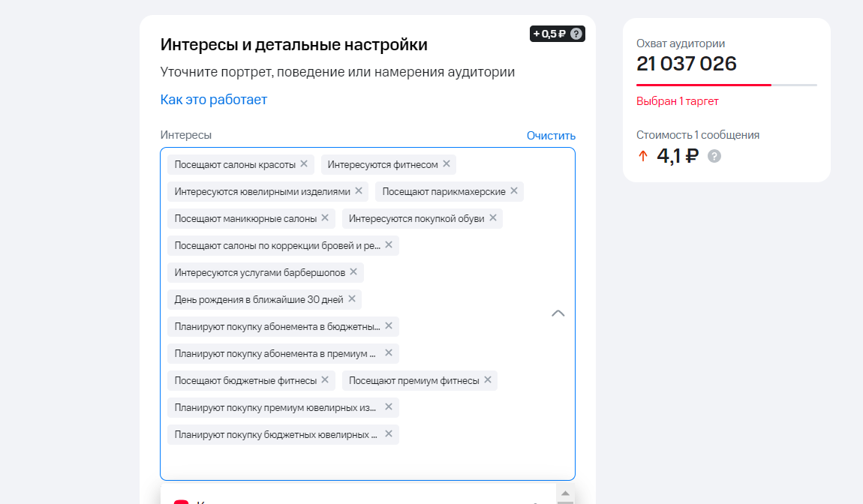Click the red upward price trend arrow
Screen dimensions: 863x504
[x=642, y=156]
